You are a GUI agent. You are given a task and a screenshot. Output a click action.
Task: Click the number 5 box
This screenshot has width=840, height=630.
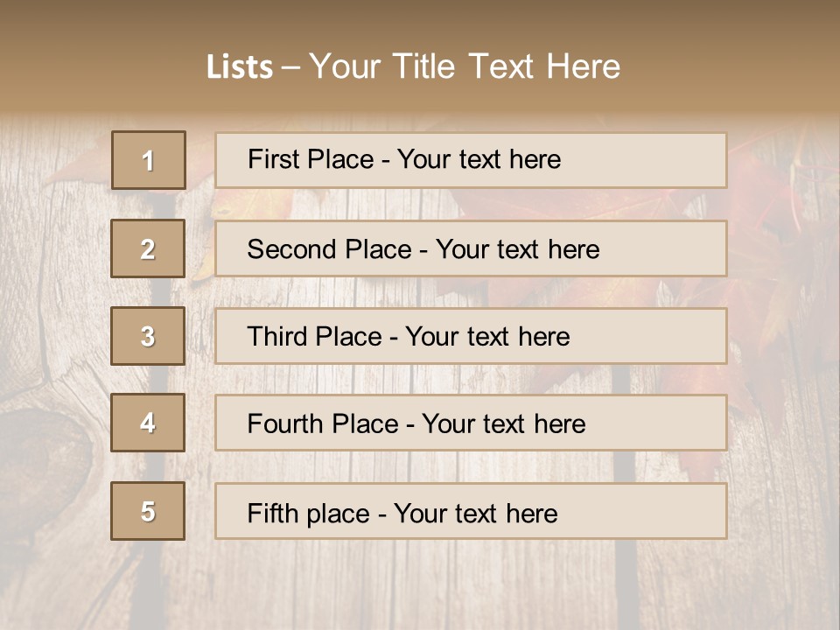[x=148, y=511]
